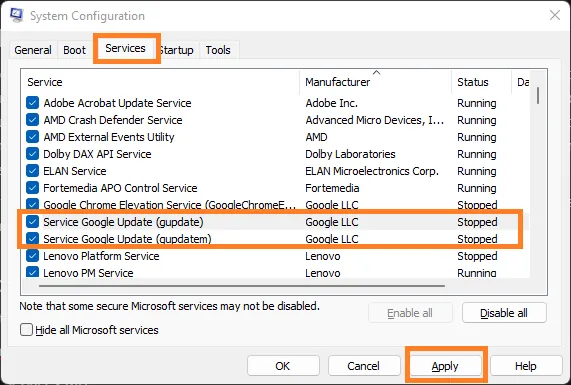The image size is (571, 385).
Task: Check Hide all Microsoft services
Action: [x=26, y=330]
